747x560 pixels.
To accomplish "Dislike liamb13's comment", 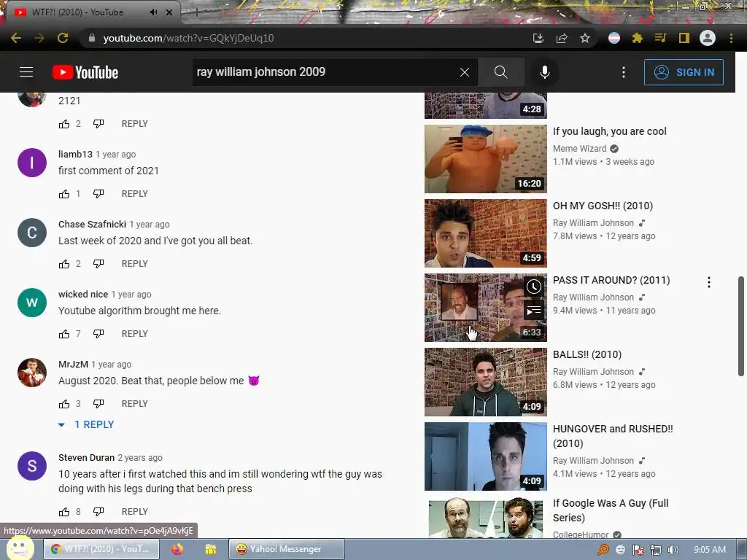I will point(98,194).
